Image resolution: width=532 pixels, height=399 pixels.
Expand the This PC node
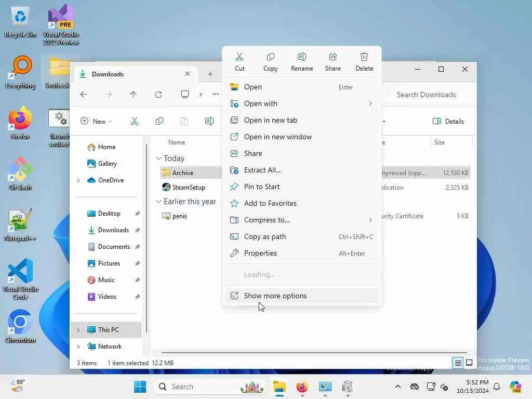pos(78,330)
